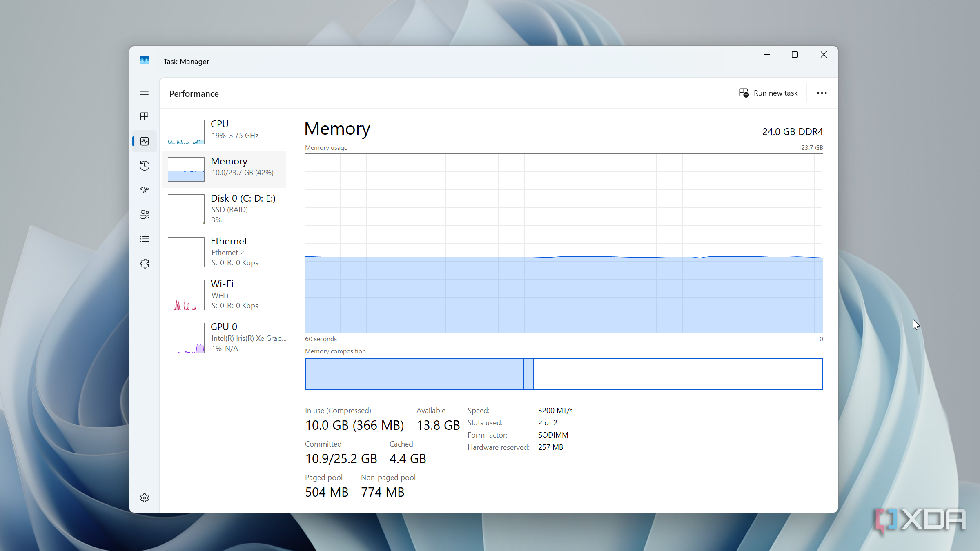This screenshot has height=551, width=980.
Task: Select the Wi-Fi performance entry
Action: click(x=224, y=295)
